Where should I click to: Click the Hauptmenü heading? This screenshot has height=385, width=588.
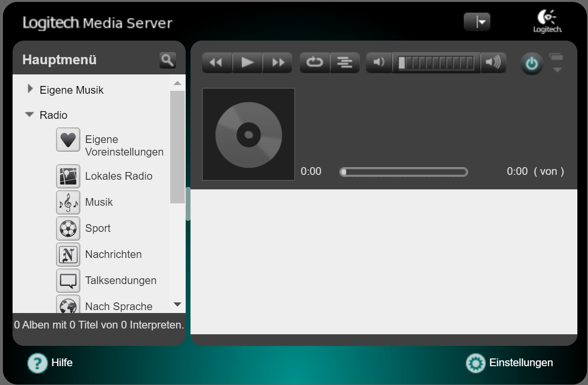[59, 60]
